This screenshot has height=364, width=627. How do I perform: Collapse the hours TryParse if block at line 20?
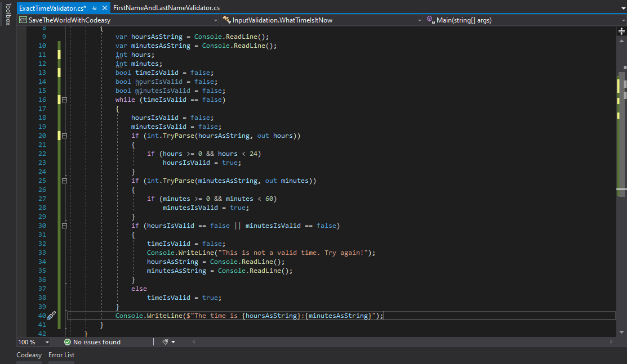click(x=64, y=136)
